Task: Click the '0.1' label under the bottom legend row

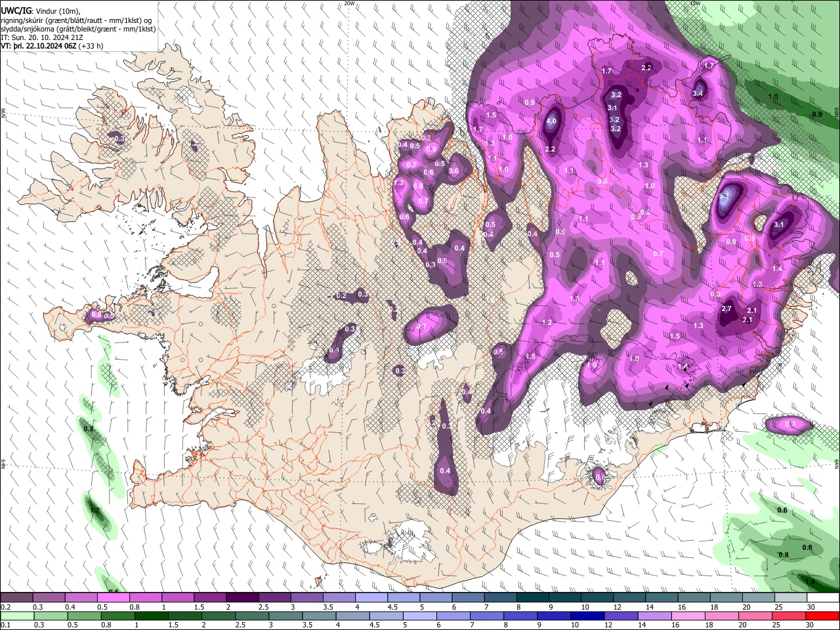Action: click(x=5, y=625)
